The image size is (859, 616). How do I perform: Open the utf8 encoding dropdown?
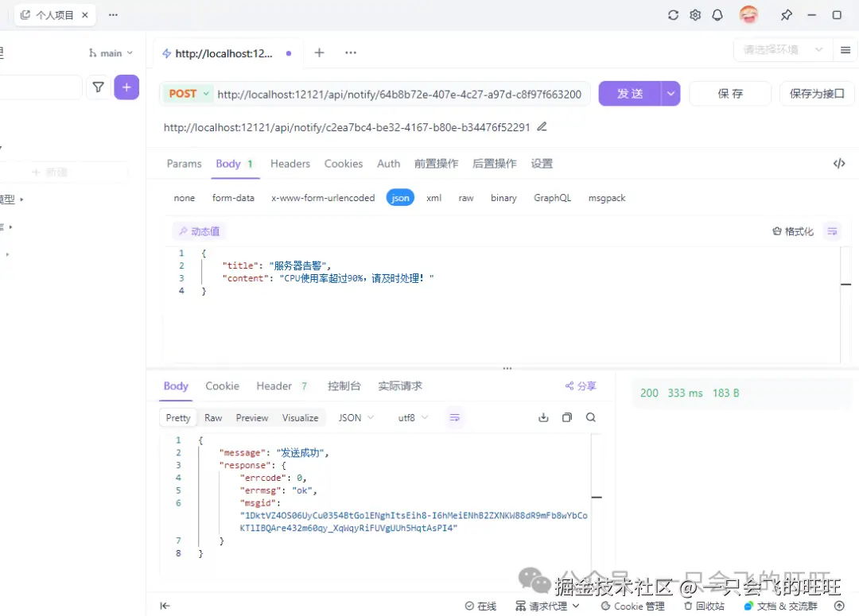coord(413,418)
